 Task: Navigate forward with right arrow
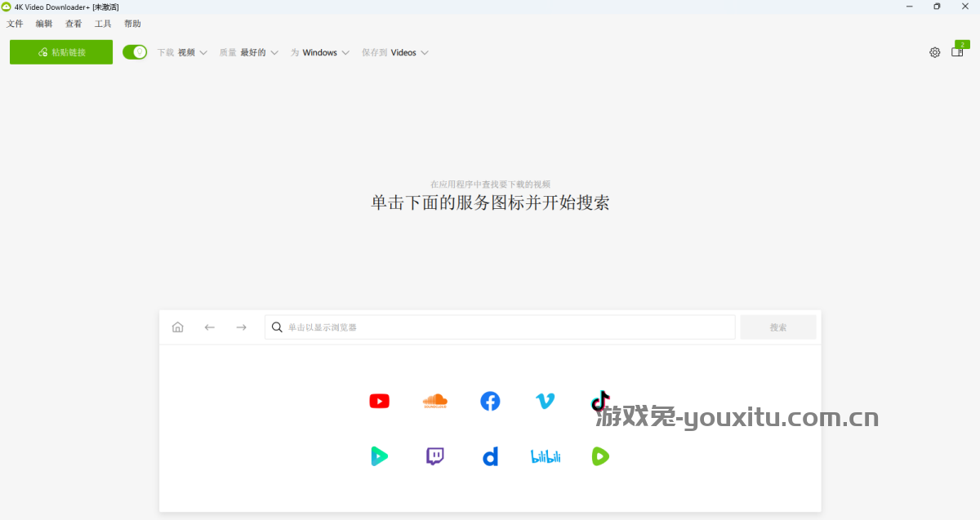click(241, 327)
